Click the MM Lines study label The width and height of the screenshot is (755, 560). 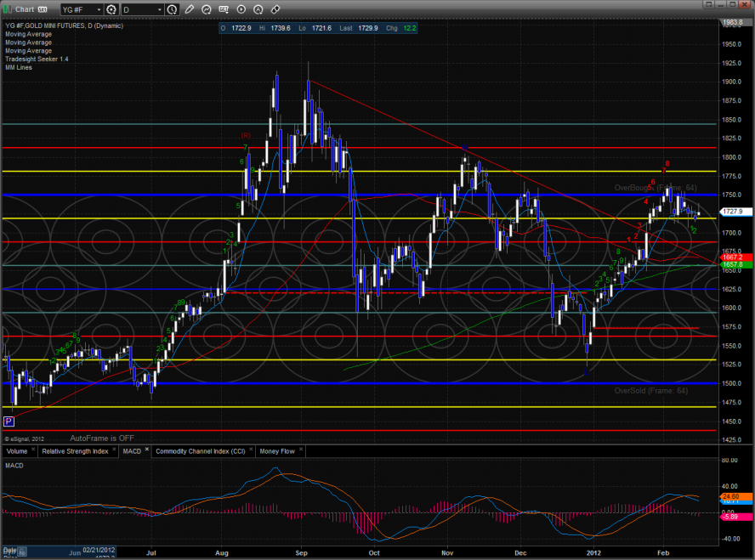tap(19, 67)
